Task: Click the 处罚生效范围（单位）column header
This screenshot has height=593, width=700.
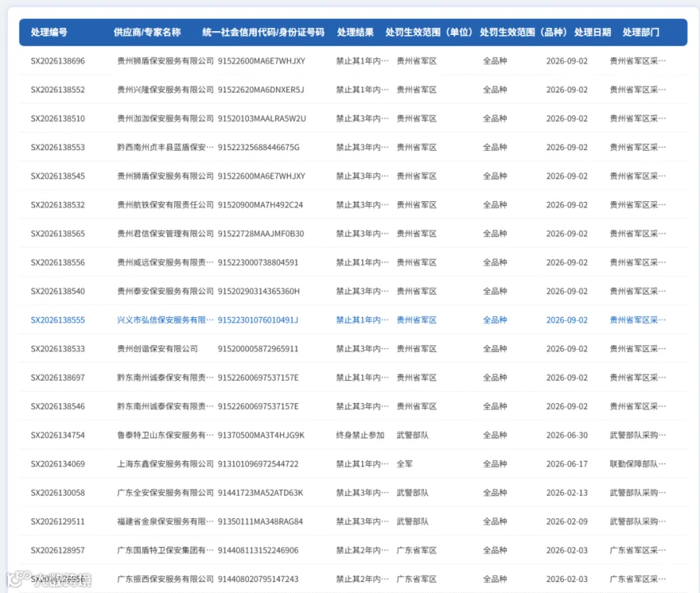Action: click(x=429, y=32)
